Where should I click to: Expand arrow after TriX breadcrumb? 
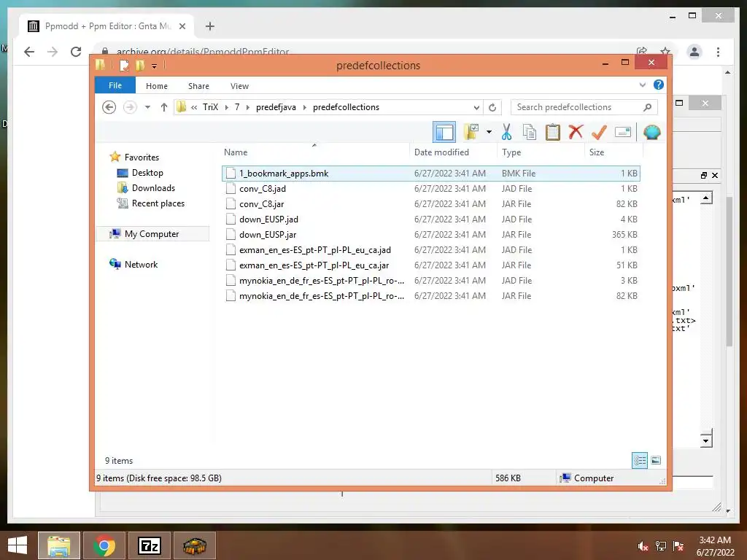[x=227, y=107]
